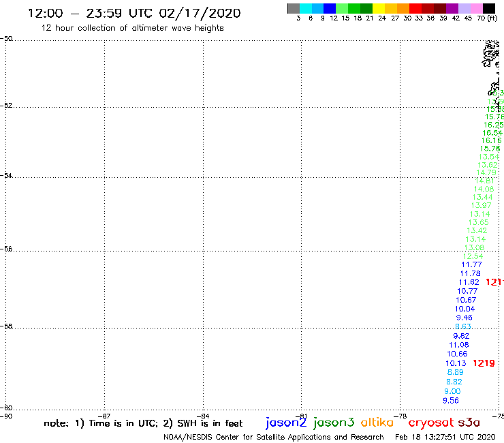This screenshot has width=504, height=443.
Task: Click the NOAA/NESDIS Center credit line
Action: tap(274, 438)
